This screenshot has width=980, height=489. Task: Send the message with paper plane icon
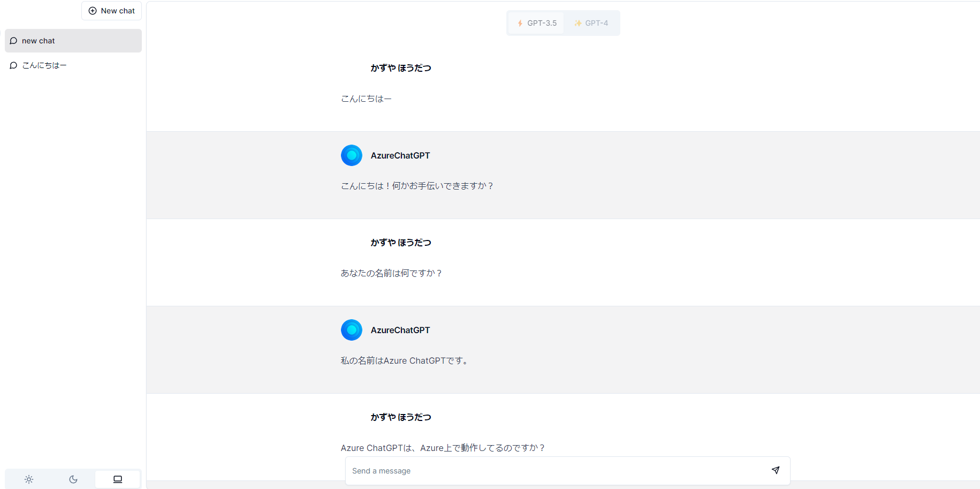(776, 470)
